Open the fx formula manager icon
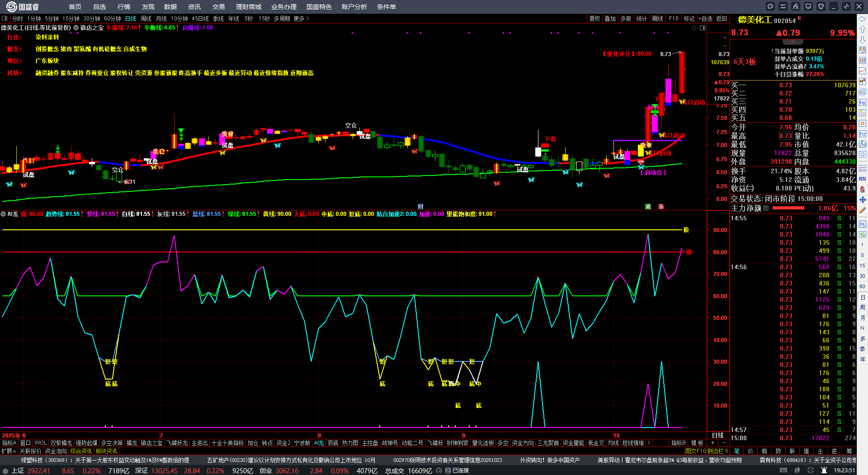868x475 pixels. (796, 6)
